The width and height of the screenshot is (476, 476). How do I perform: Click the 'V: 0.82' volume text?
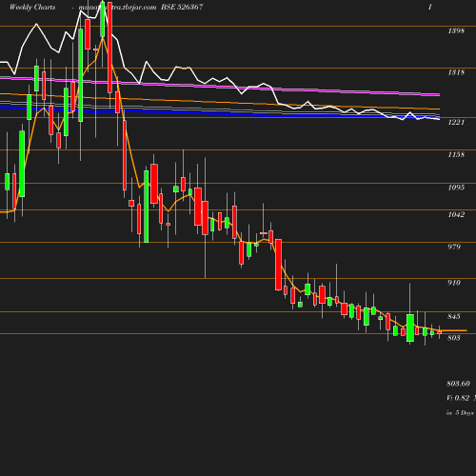[458, 398]
